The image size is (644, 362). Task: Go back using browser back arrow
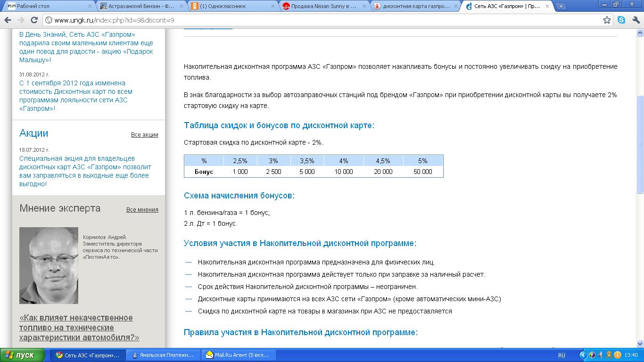coord(8,20)
